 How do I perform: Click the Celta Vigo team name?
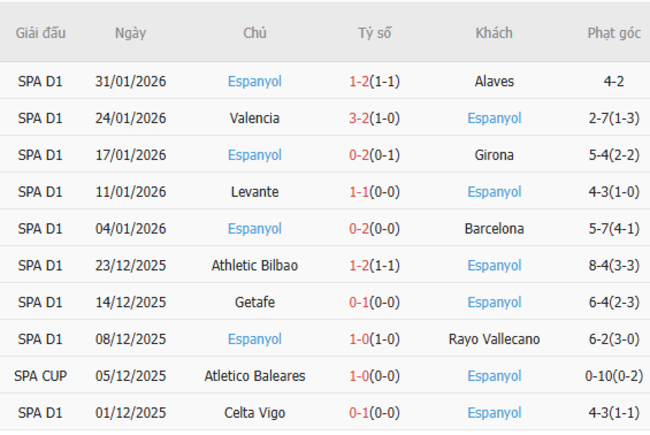[x=254, y=414]
